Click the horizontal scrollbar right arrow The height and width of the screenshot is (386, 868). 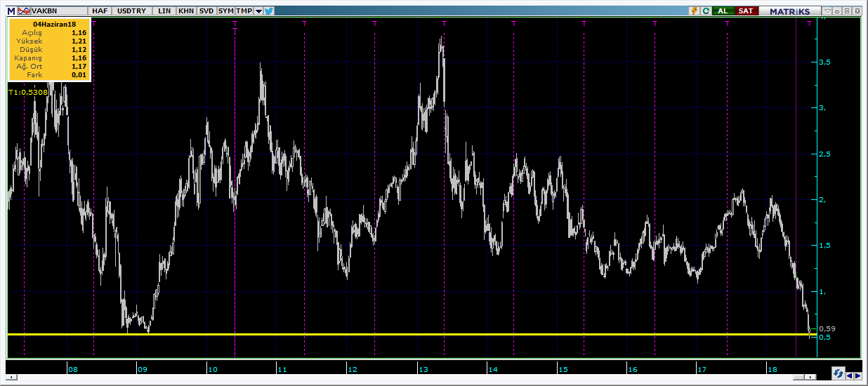811,377
